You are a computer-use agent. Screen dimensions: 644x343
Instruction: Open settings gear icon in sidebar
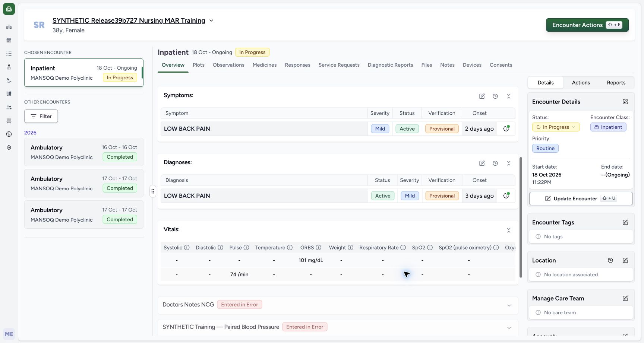pos(9,147)
